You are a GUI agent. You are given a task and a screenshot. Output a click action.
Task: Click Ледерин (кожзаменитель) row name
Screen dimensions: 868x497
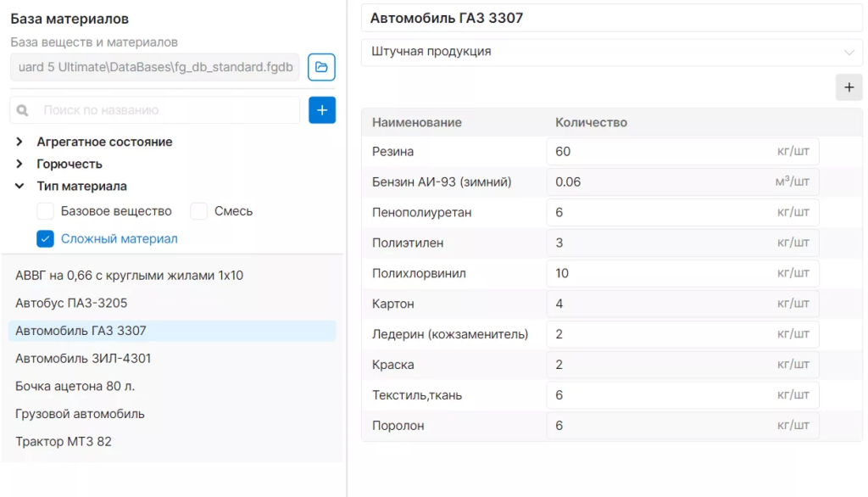tap(450, 335)
